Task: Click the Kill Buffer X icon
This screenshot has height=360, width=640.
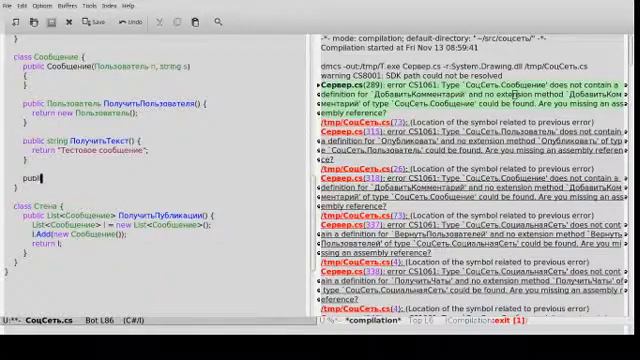Action: pyautogui.click(x=69, y=22)
